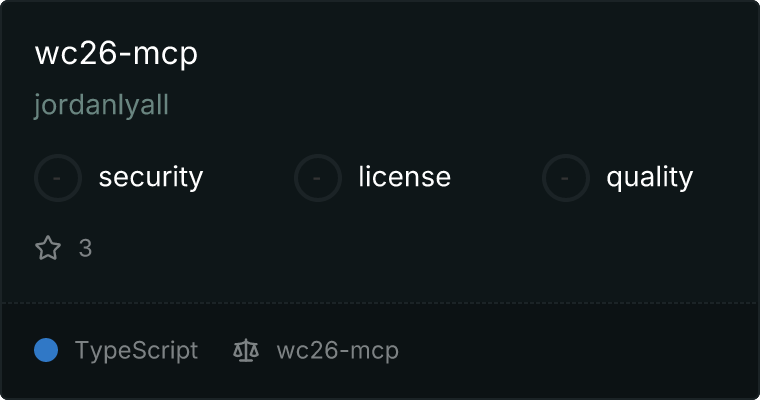Click the license scales icon
Viewport: 760px width, 400px height.
coord(246,350)
